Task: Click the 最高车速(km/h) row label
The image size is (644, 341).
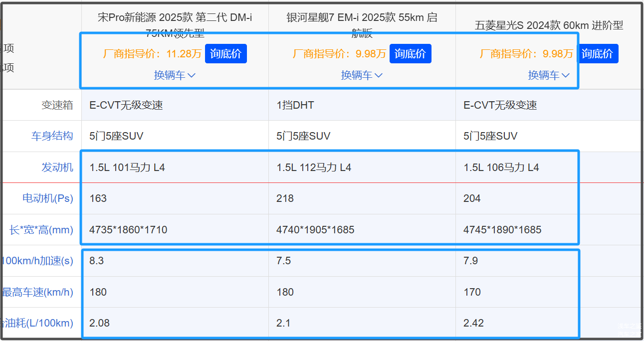Action: coord(38,292)
